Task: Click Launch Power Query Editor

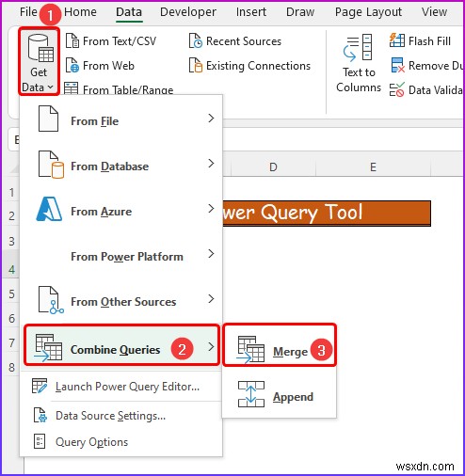Action: pyautogui.click(x=121, y=387)
